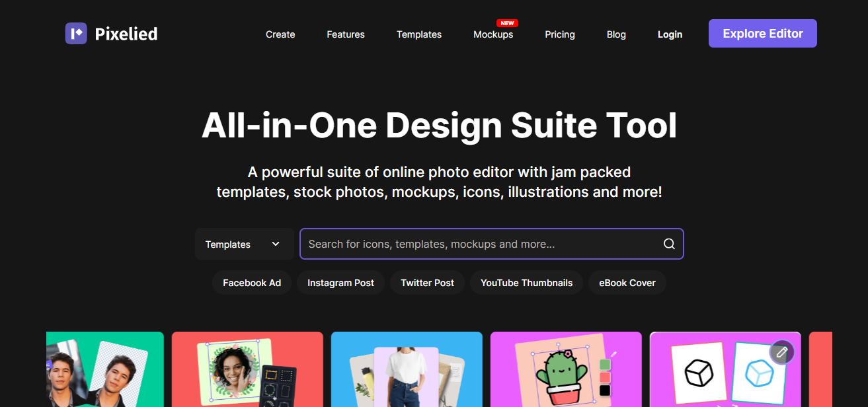Select the YouTube Thumbnails tag
Screen dimensions: 868x407
click(526, 283)
